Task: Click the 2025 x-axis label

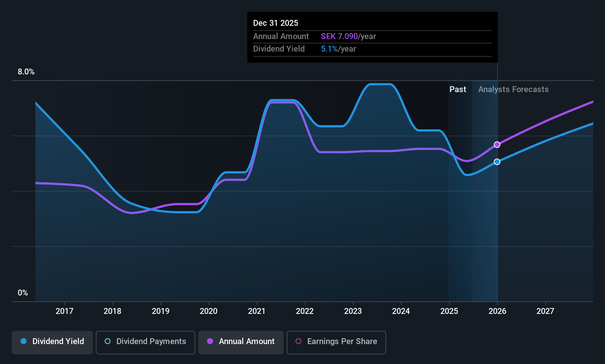Action: (449, 311)
